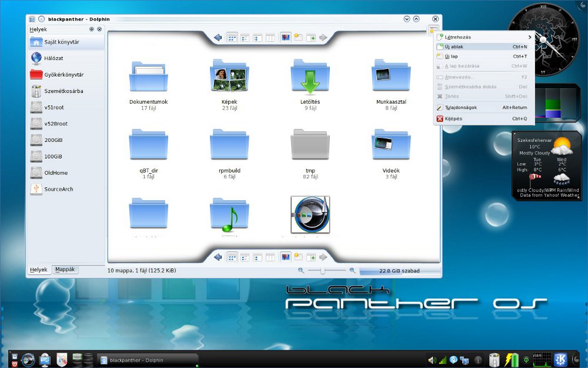
Task: Choose Kilépés to quit Dolphin
Action: click(484, 119)
